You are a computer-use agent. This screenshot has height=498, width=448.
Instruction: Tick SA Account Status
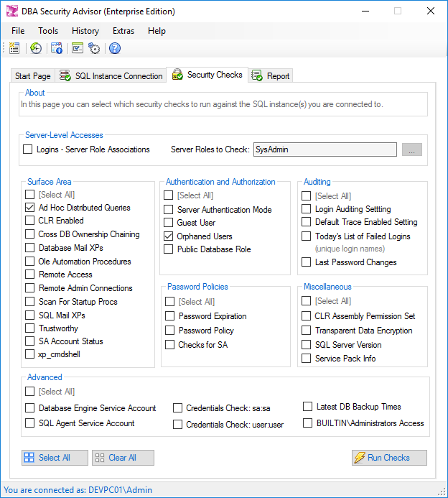[30, 341]
